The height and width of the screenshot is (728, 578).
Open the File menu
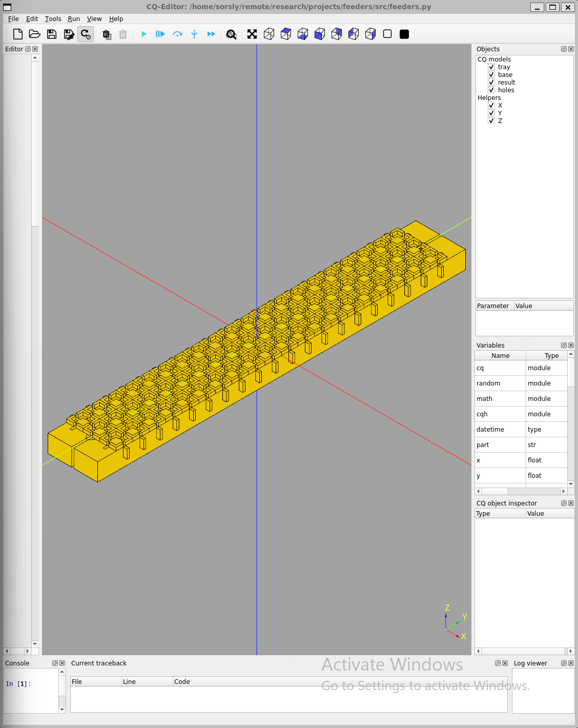pos(13,19)
